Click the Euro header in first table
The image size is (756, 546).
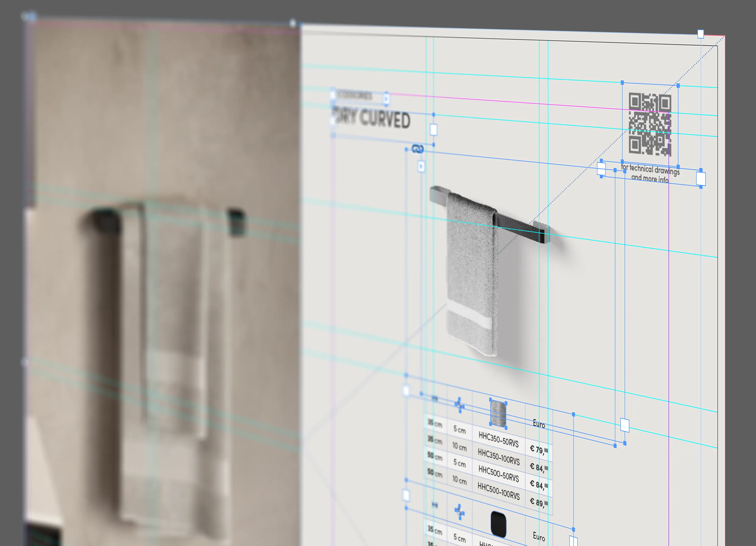pos(539,424)
